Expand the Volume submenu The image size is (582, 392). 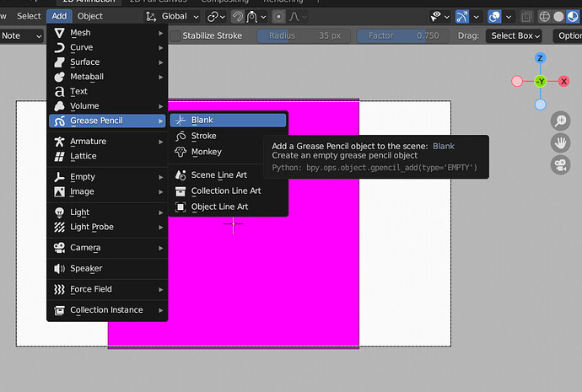point(107,106)
